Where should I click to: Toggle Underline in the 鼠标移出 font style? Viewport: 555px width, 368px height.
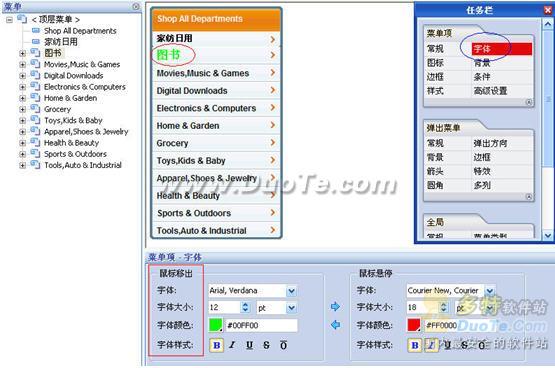click(x=250, y=345)
